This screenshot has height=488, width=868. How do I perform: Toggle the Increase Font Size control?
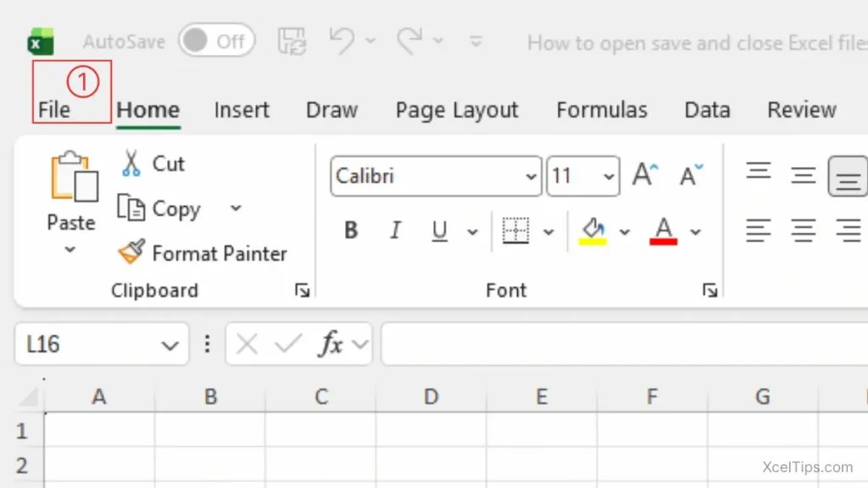[x=644, y=173]
